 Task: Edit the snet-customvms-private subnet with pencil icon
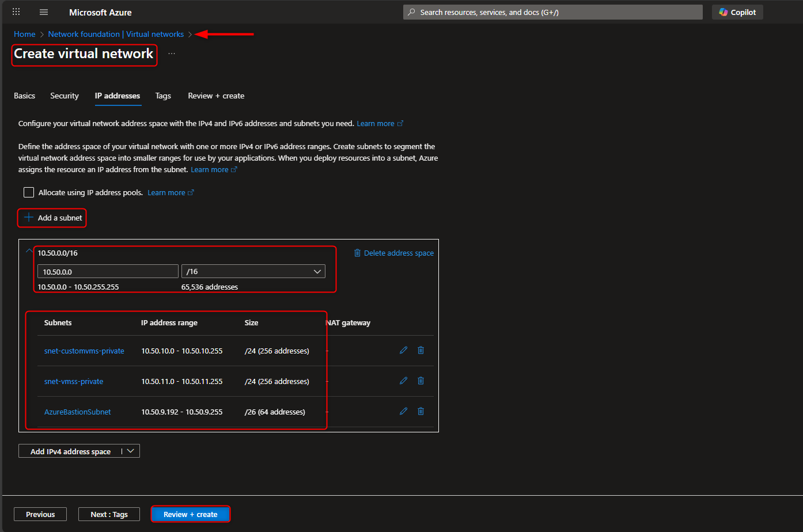tap(403, 349)
